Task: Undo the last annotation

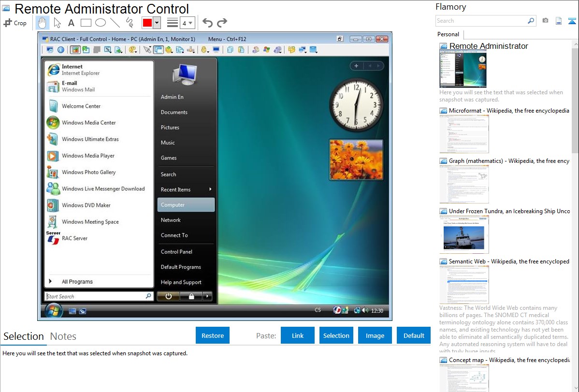Action: click(x=207, y=23)
